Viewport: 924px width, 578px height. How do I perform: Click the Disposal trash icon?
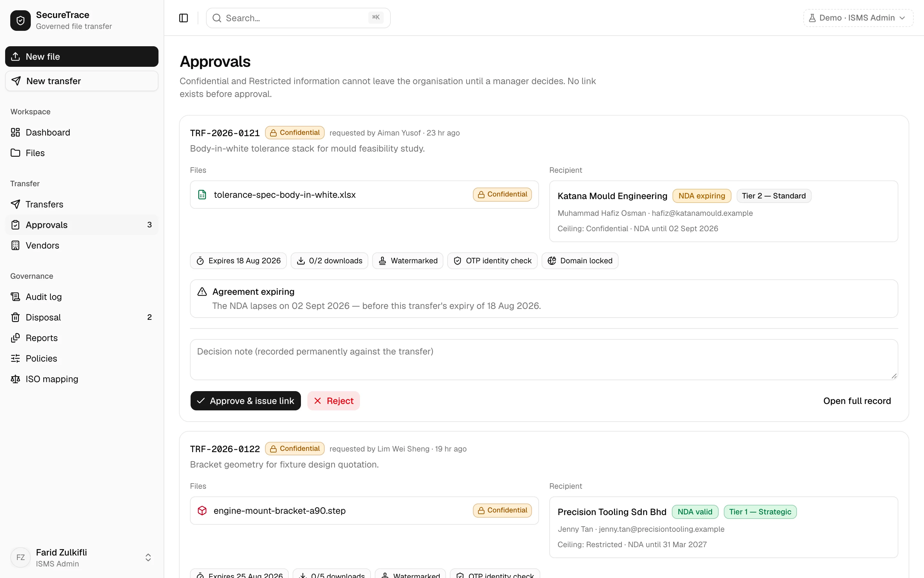click(15, 317)
